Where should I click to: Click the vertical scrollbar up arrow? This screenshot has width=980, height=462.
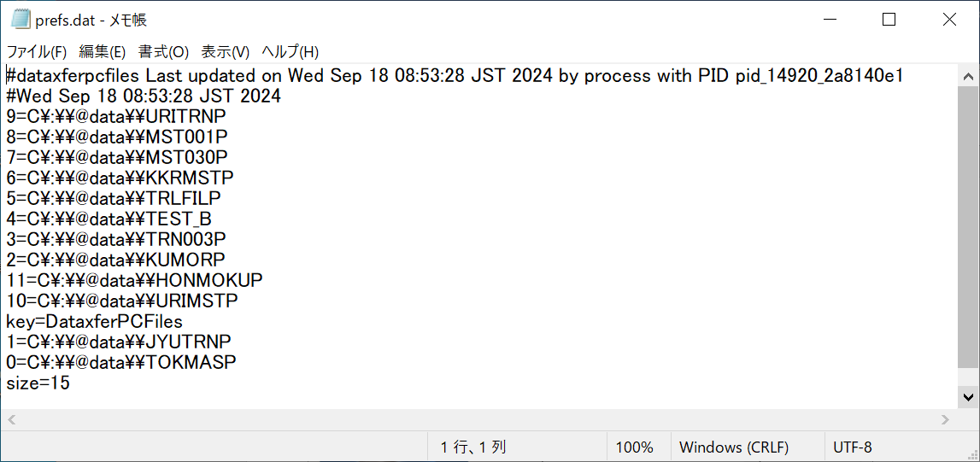coord(968,77)
